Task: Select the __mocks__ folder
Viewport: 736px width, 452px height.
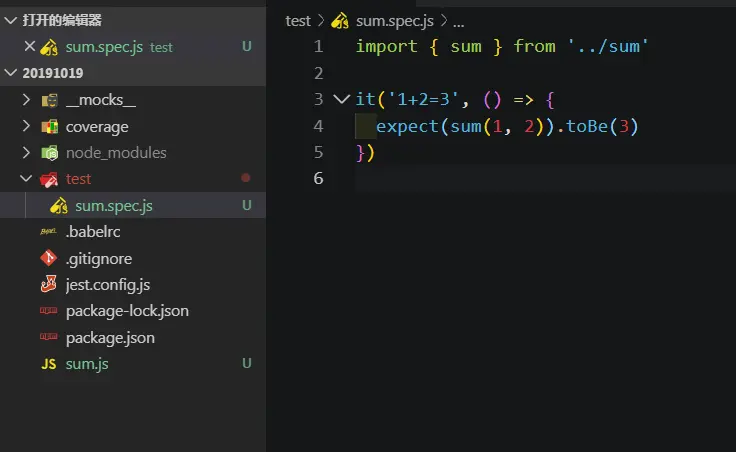Action: 101,100
